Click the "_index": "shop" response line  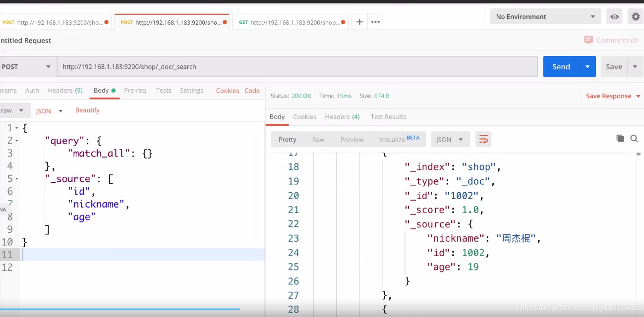[x=453, y=167]
